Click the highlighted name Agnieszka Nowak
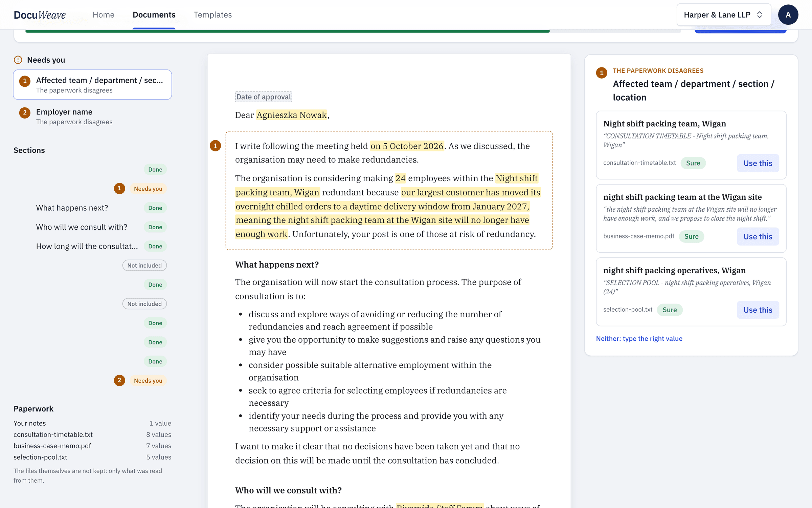The image size is (812, 508). click(292, 115)
